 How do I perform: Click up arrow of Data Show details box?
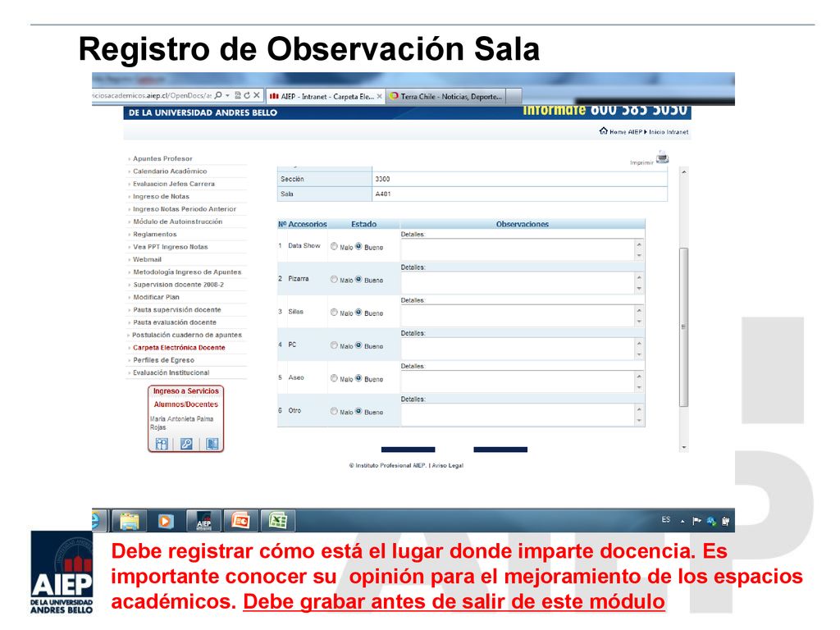pyautogui.click(x=639, y=244)
